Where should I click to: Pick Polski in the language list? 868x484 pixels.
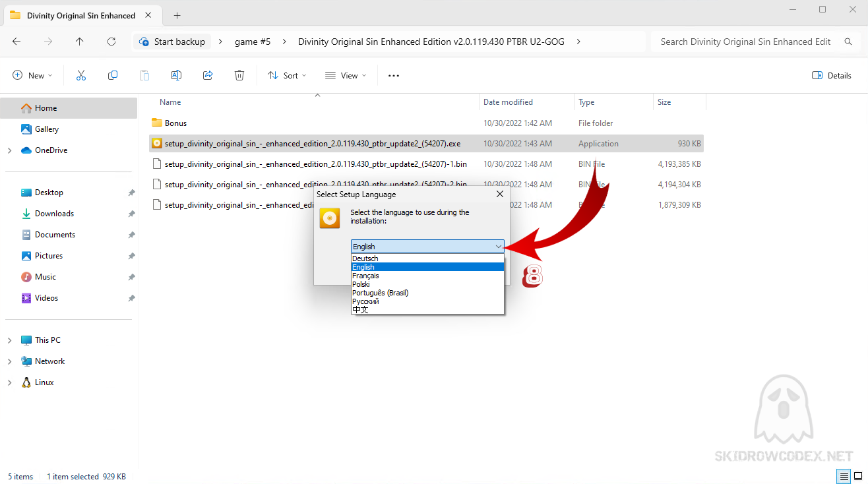pos(361,284)
